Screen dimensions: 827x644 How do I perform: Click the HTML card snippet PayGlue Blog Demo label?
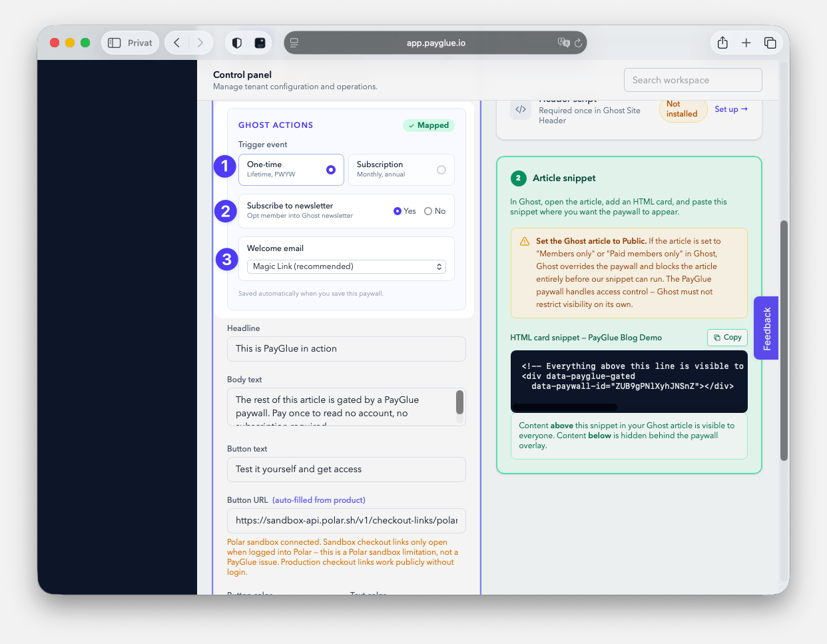pyautogui.click(x=586, y=338)
